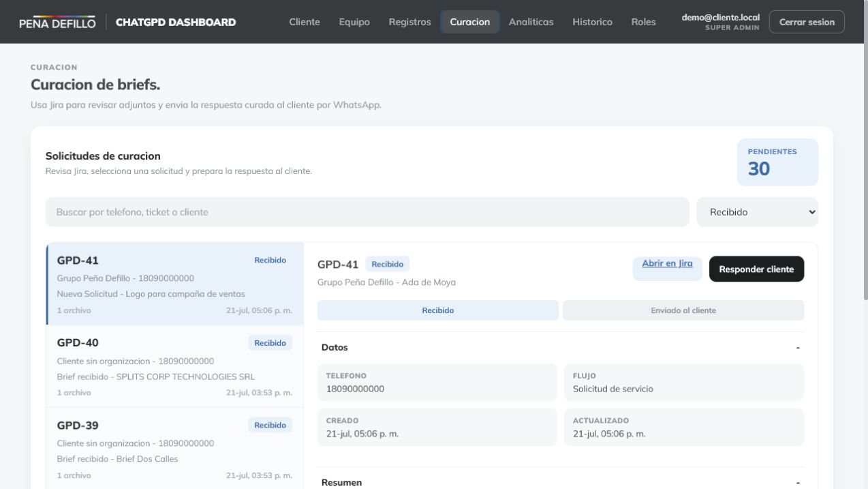Click the Creado date value

[362, 434]
